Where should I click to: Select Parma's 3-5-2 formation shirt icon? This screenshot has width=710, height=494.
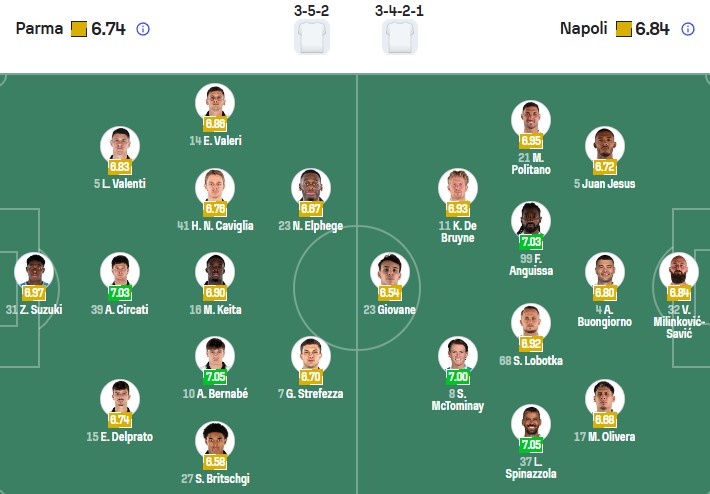[311, 37]
